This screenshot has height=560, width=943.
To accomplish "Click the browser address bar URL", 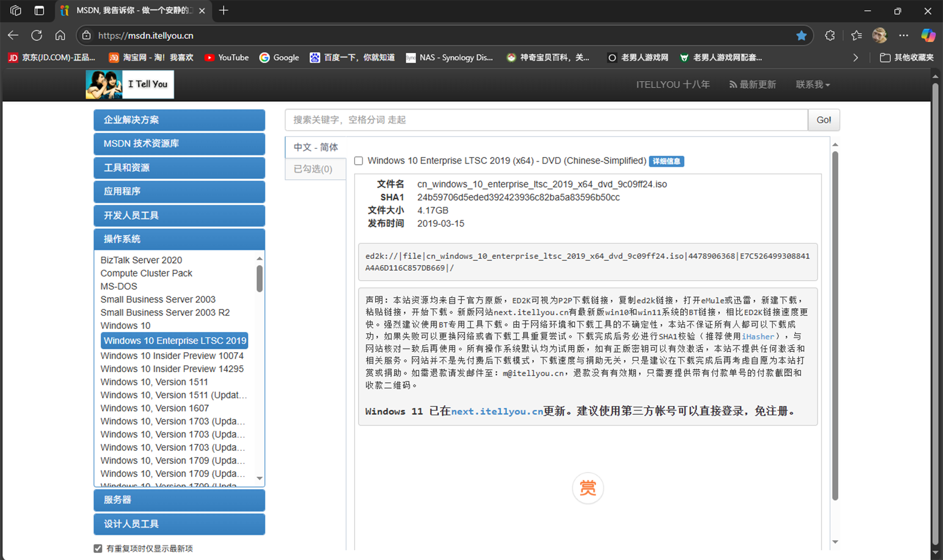I will point(146,36).
